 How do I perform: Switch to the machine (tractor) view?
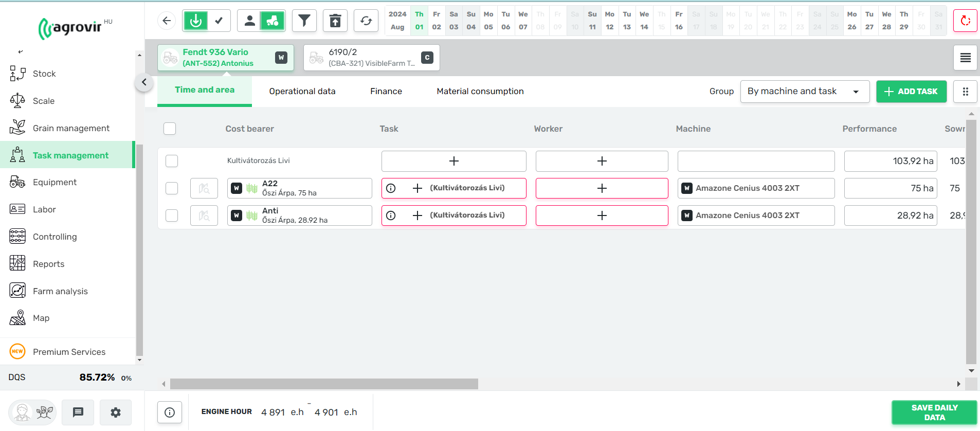tap(273, 21)
